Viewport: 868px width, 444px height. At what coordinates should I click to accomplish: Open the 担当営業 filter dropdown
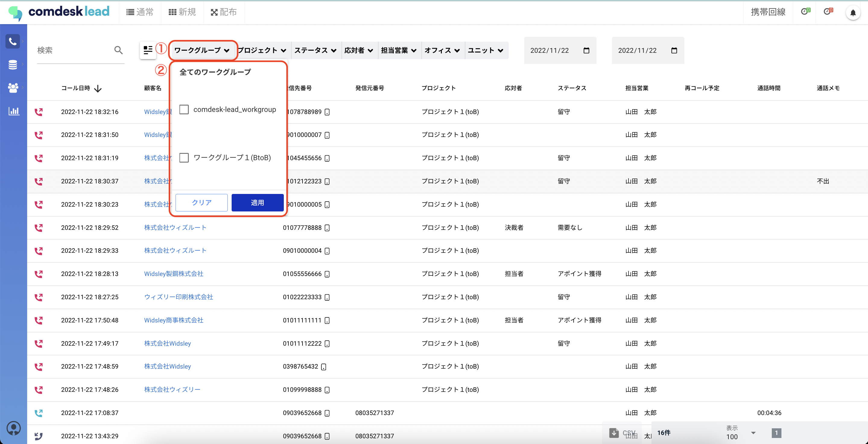click(x=399, y=50)
